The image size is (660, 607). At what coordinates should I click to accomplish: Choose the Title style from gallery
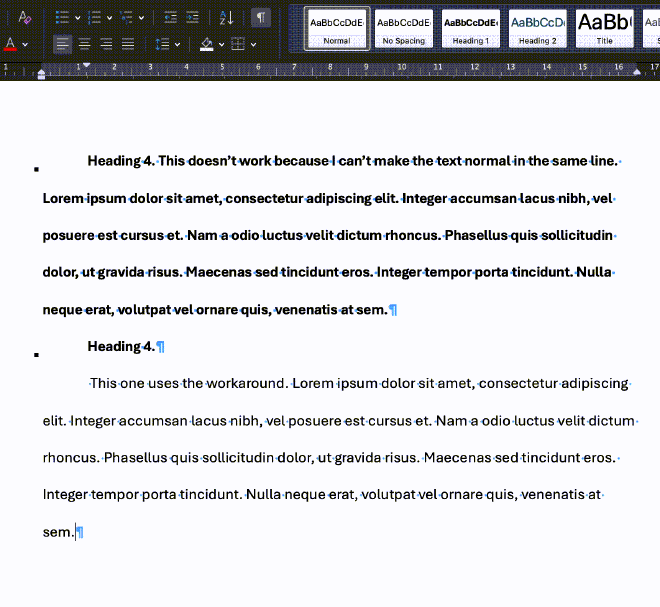(x=604, y=28)
